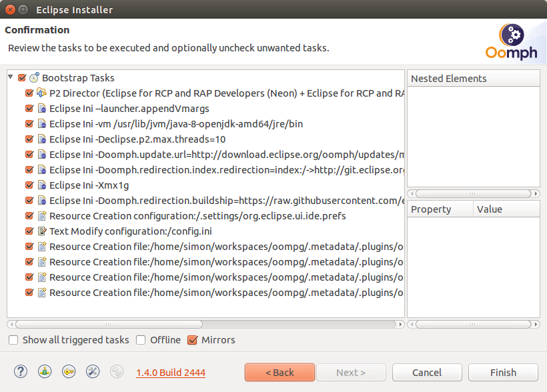Click the Property column header

pos(440,209)
